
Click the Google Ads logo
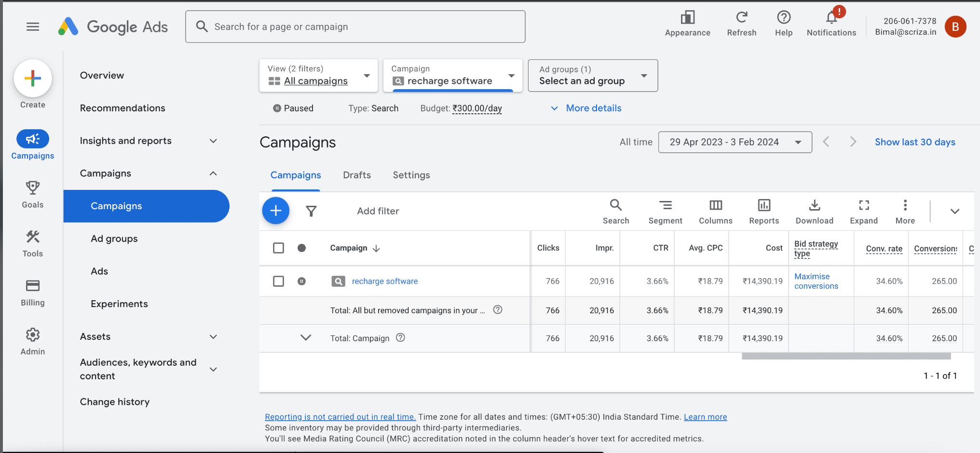tap(113, 27)
